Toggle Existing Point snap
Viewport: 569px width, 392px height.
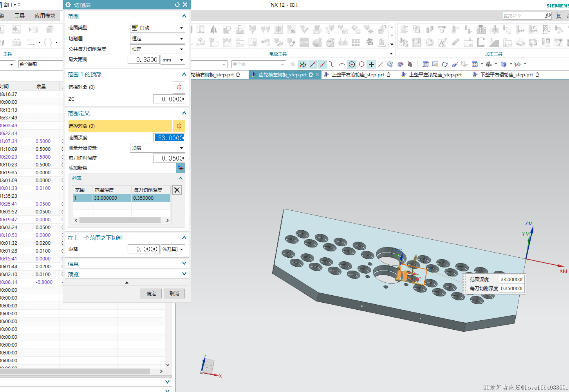371,64
